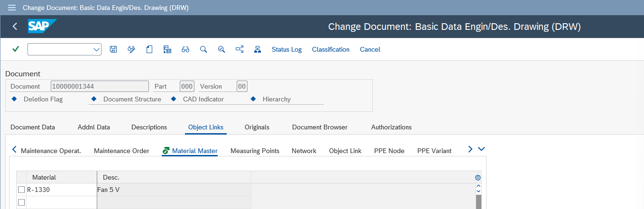This screenshot has width=644, height=209.
Task: Expand the sub-tab list dropdown chevron
Action: pyautogui.click(x=481, y=149)
